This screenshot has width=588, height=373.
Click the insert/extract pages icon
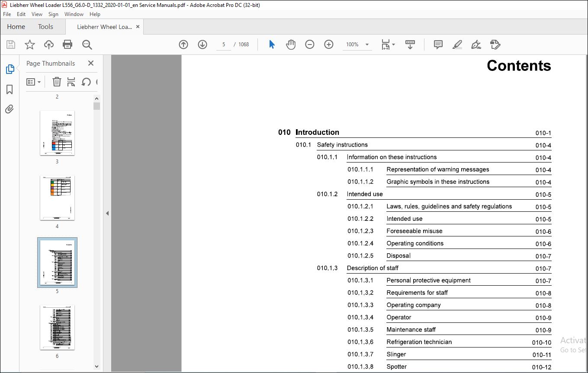click(x=71, y=82)
